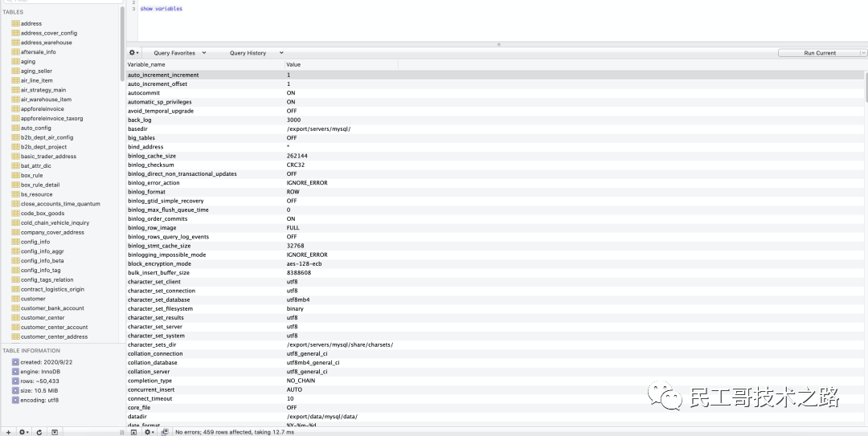Click the binlog_format variable row
Screen dimensions: 868x436
[x=494, y=192]
